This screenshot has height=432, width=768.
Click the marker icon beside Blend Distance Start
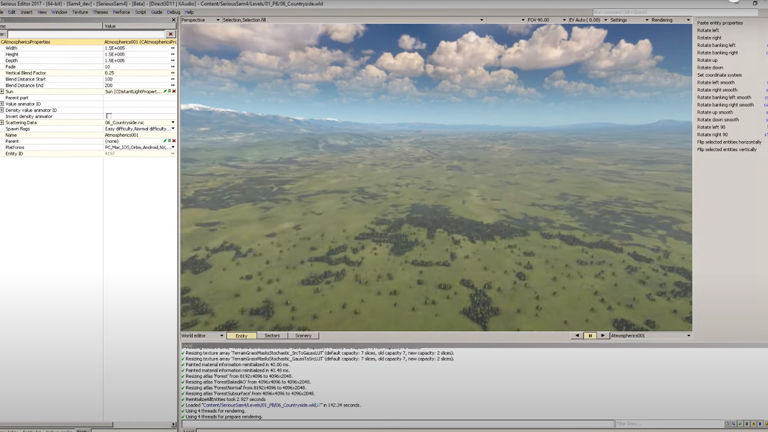click(173, 79)
